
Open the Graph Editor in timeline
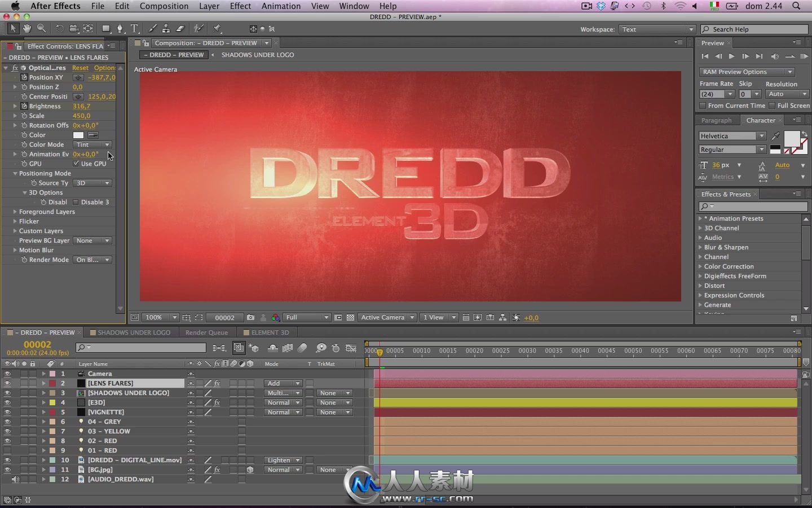click(x=351, y=348)
